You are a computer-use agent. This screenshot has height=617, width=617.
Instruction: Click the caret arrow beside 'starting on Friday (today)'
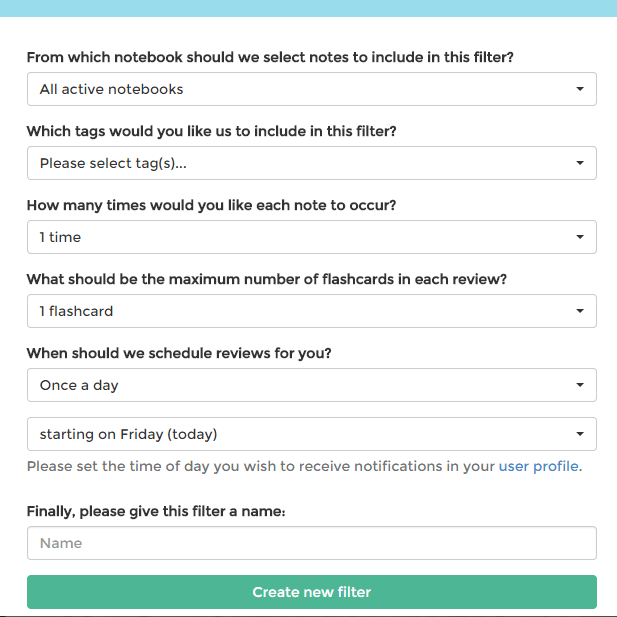580,434
